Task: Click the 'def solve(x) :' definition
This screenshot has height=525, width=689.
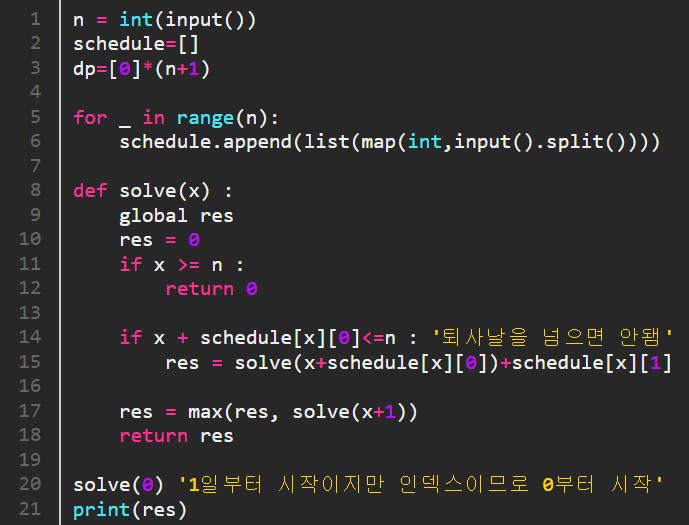Action: 152,191
